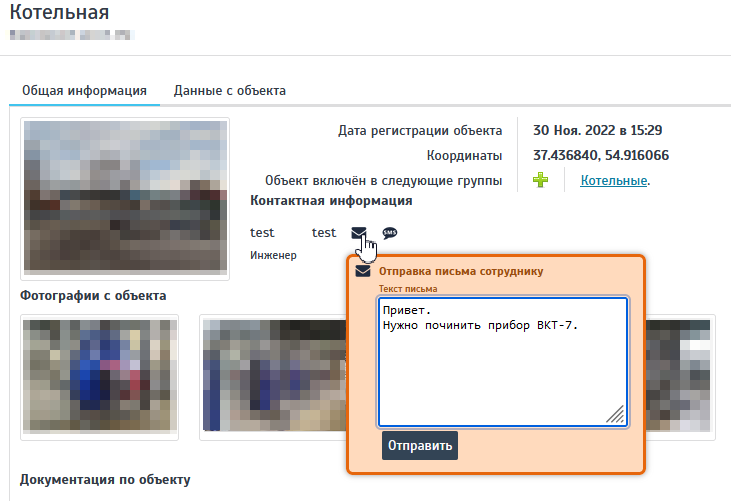Click the registration date 30 Ноя. 2022
Screen dimensions: 731x501
(x=597, y=130)
